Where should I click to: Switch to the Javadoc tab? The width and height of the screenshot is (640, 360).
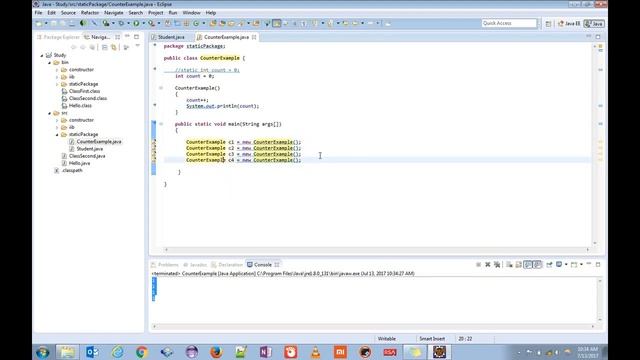click(195, 264)
